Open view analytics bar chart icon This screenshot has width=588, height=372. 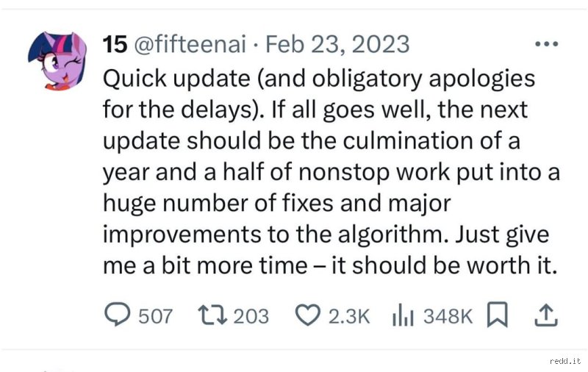403,315
